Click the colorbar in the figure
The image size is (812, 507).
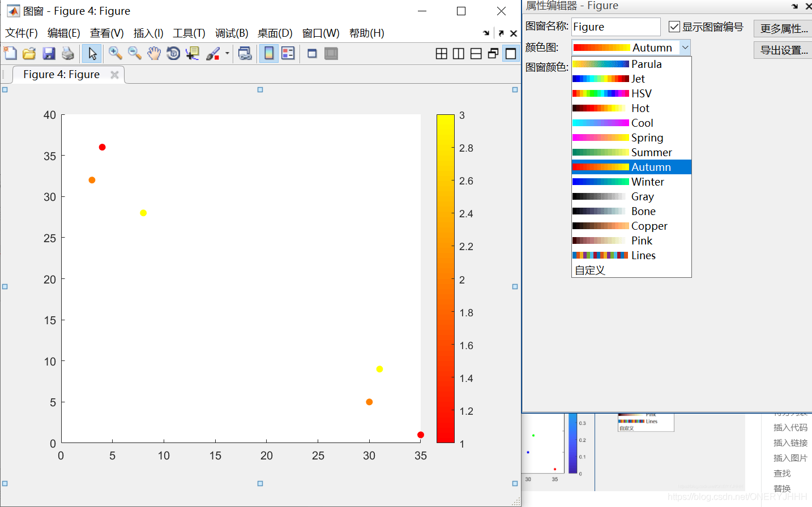446,278
